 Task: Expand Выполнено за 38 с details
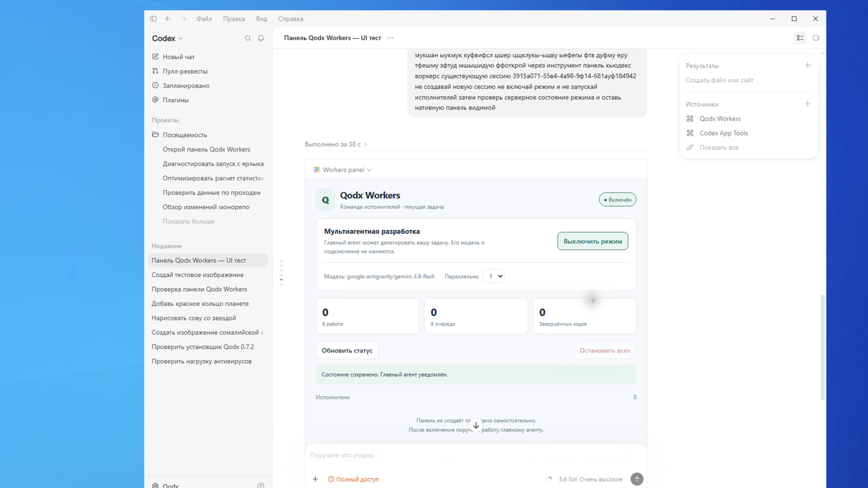(x=336, y=144)
